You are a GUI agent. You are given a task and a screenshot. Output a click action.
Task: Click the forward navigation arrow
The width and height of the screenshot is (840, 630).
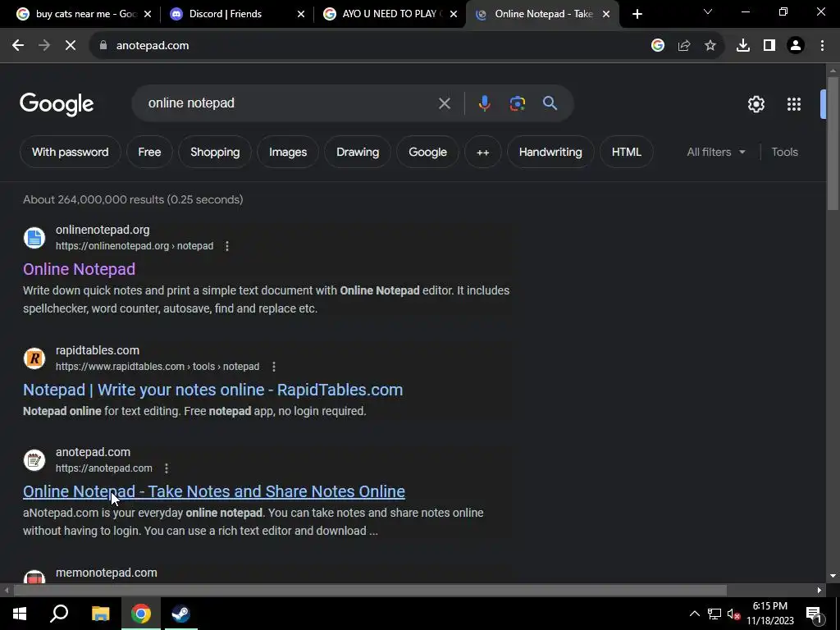coord(44,46)
